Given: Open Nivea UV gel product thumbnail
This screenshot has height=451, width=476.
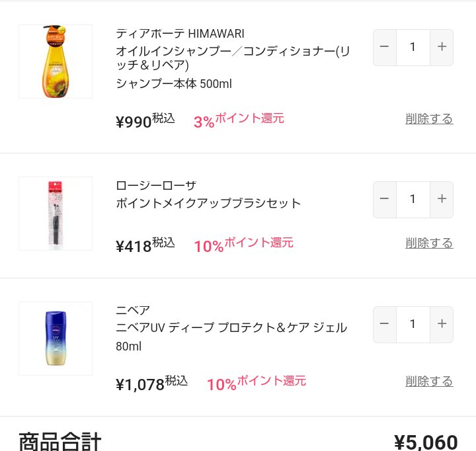Looking at the screenshot, I should 56,339.
